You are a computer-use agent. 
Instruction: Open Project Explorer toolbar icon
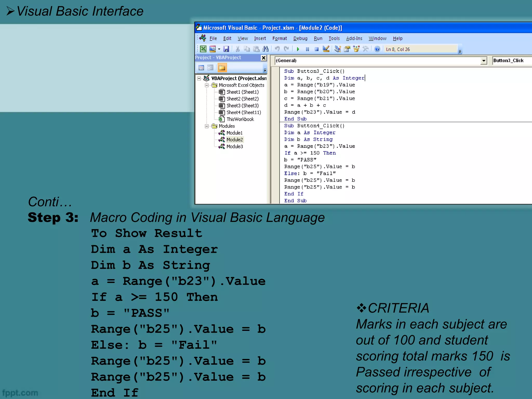click(x=337, y=49)
